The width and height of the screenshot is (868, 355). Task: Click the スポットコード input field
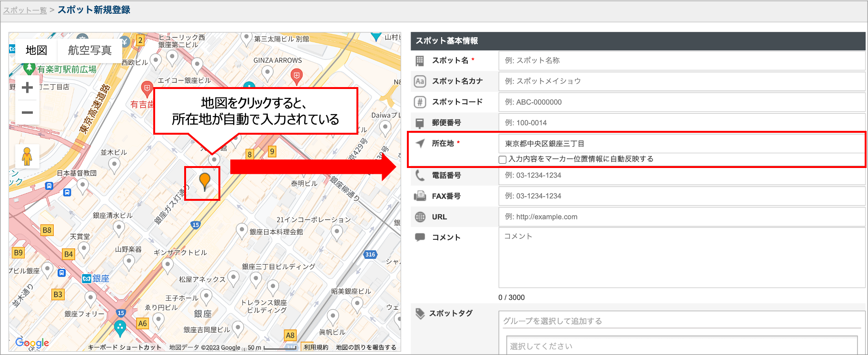[681, 102]
